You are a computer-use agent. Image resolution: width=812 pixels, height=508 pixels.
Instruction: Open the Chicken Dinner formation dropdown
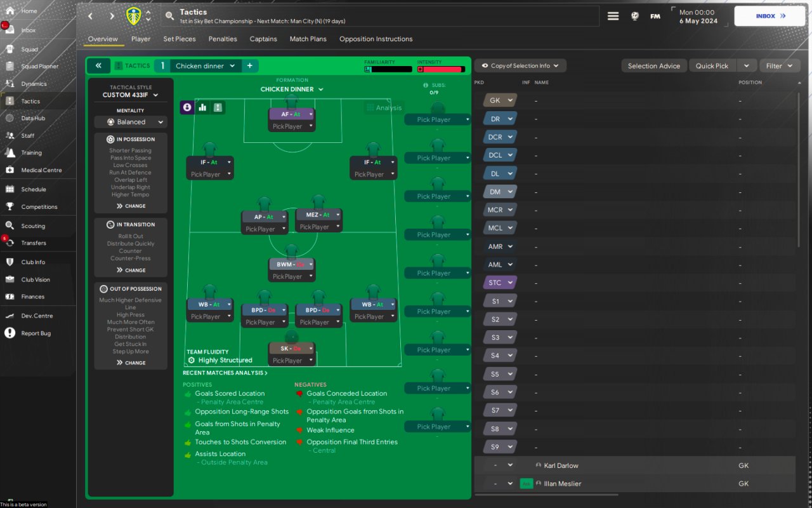point(292,90)
